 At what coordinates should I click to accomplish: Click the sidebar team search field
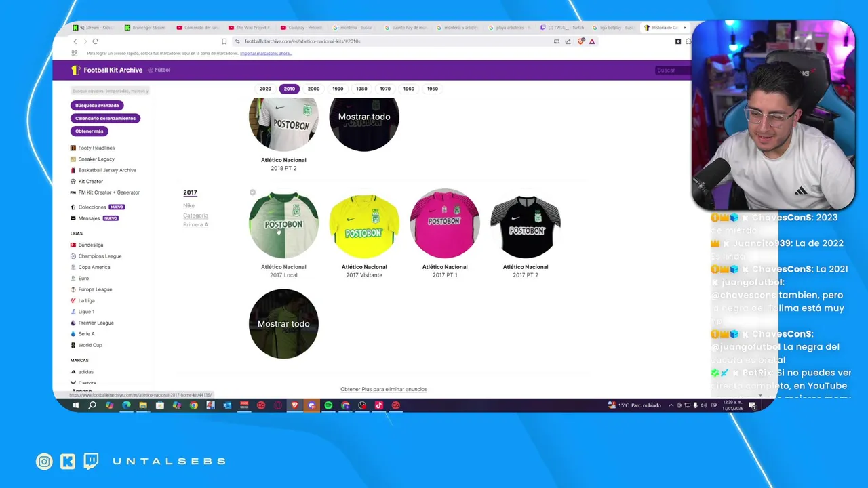point(109,91)
